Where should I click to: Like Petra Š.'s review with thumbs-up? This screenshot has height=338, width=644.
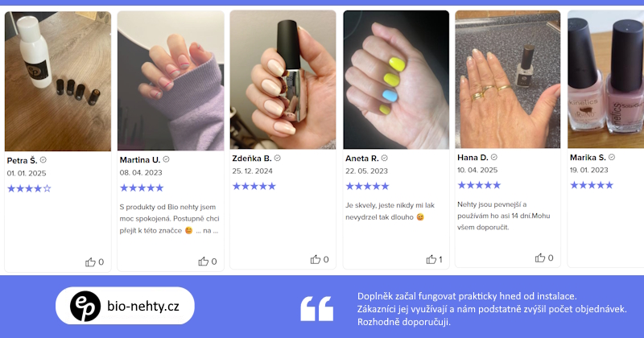(90, 262)
